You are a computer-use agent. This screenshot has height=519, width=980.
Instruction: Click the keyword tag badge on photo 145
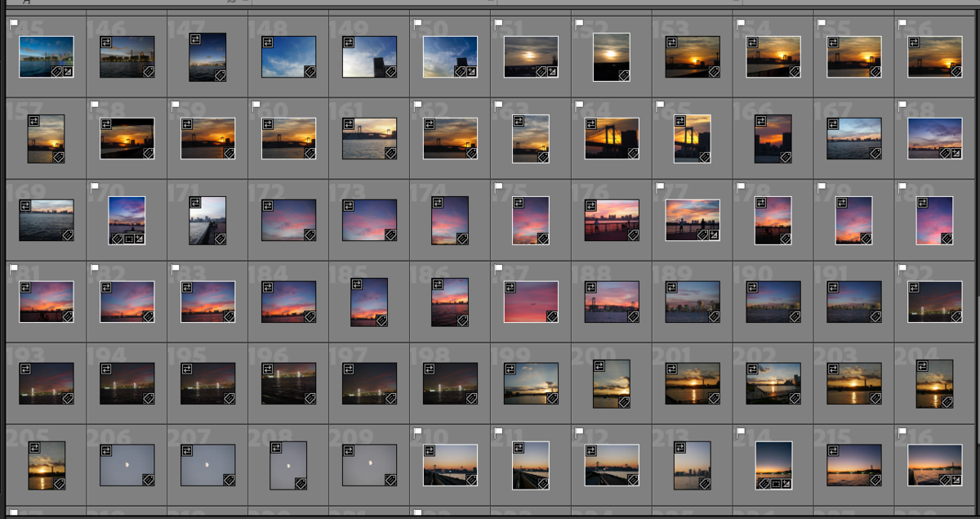click(56, 72)
